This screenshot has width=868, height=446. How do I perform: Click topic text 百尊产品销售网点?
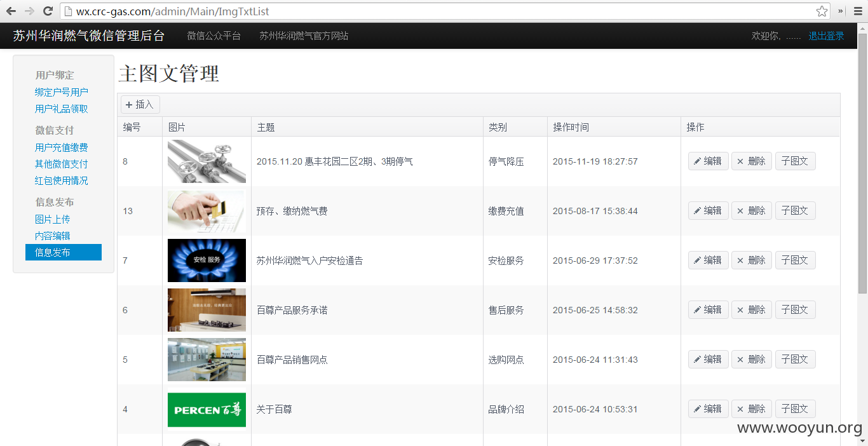pyautogui.click(x=292, y=360)
